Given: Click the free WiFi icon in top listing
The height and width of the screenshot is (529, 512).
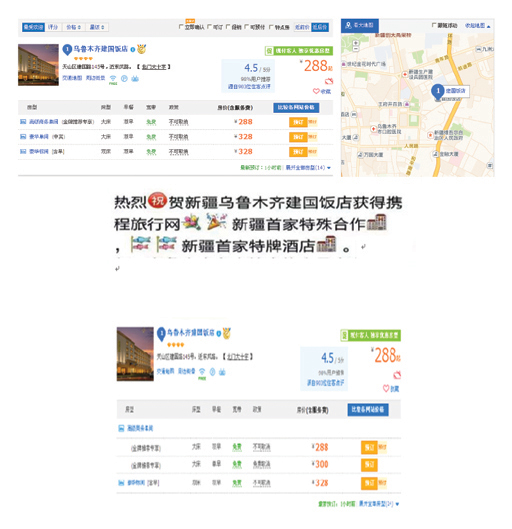Looking at the screenshot, I should [x=113, y=79].
